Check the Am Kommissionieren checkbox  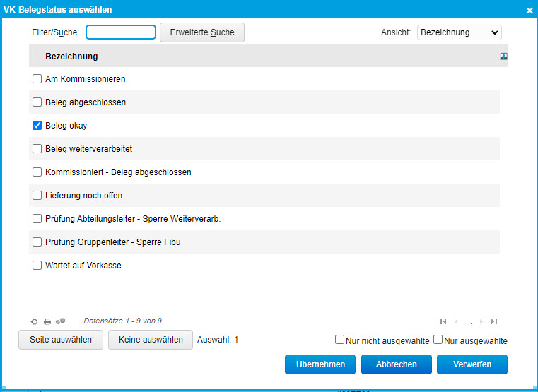coord(37,79)
